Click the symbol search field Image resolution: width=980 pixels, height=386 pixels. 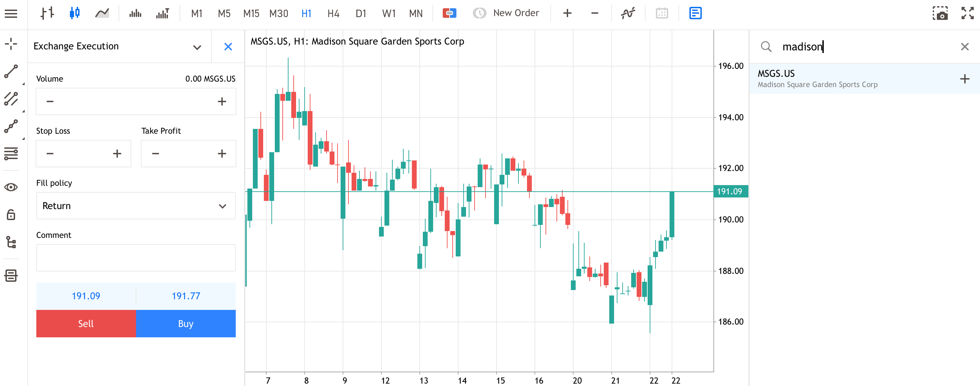pyautogui.click(x=863, y=46)
